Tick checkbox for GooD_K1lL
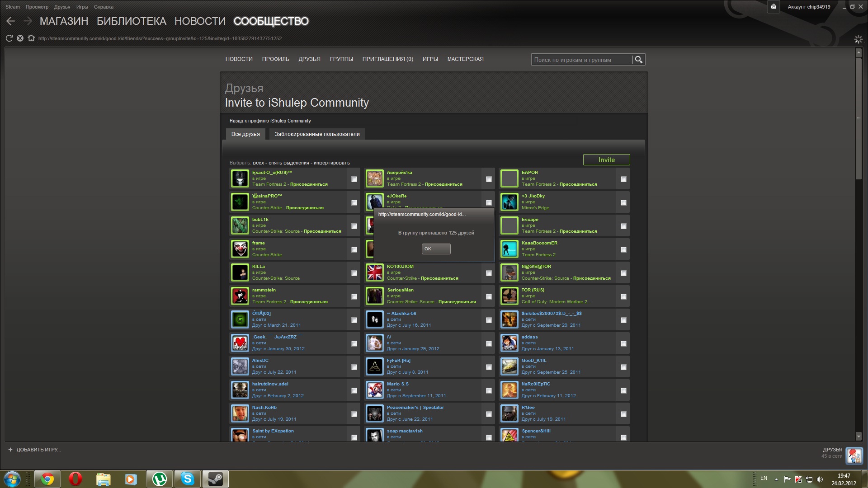The width and height of the screenshot is (868, 488). pyautogui.click(x=623, y=367)
